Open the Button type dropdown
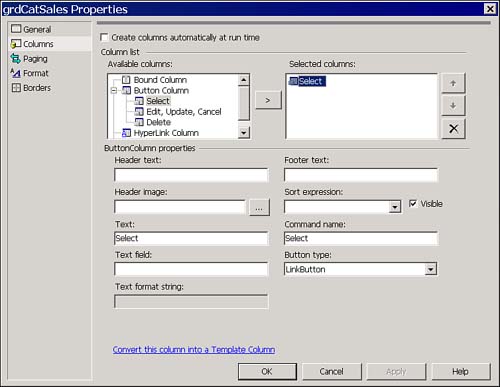Viewport: 500px width, 387px height. 431,269
